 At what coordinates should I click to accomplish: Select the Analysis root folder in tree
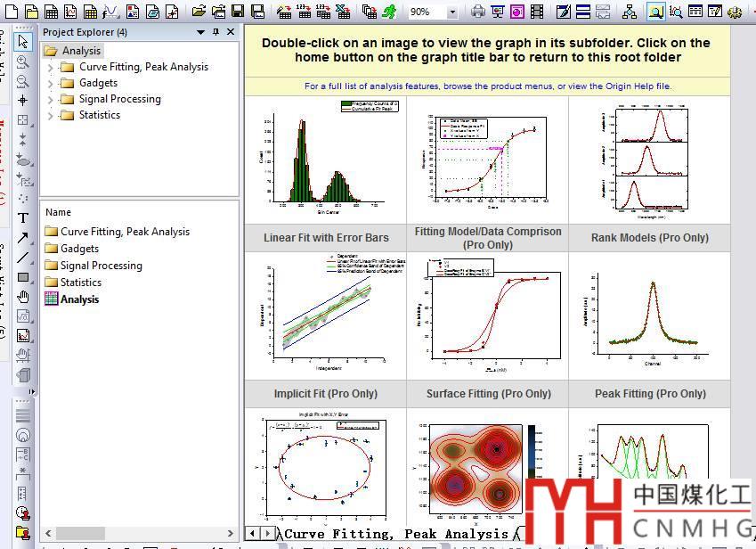(x=72, y=51)
